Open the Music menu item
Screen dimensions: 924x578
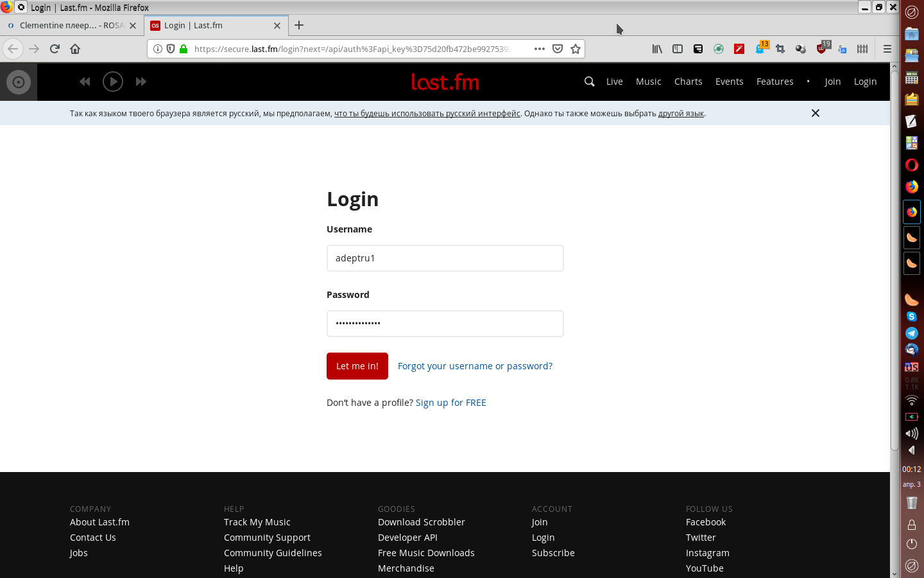coord(649,82)
